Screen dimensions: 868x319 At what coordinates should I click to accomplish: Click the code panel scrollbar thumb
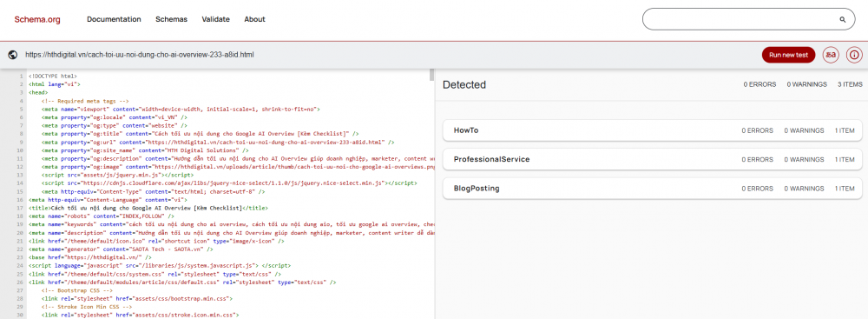pos(431,75)
